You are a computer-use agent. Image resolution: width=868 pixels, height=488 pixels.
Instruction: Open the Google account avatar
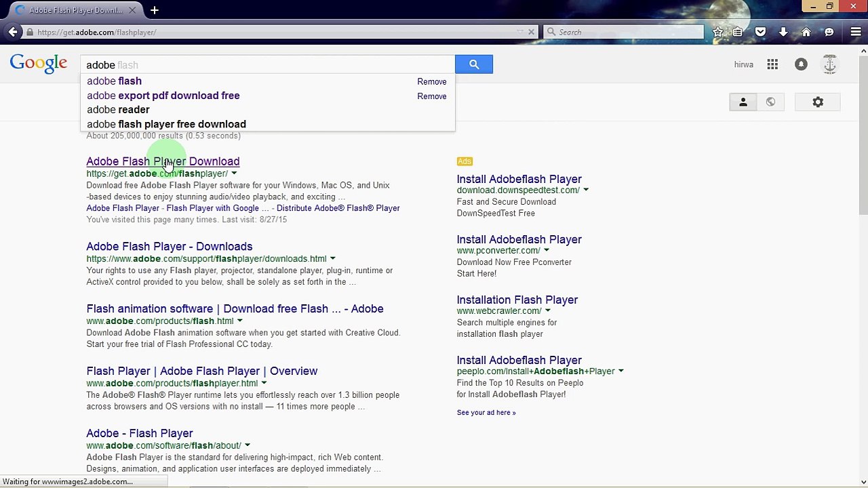point(829,64)
